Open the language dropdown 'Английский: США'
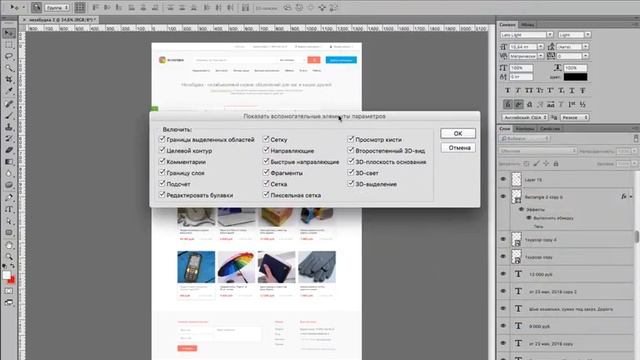 [525, 118]
